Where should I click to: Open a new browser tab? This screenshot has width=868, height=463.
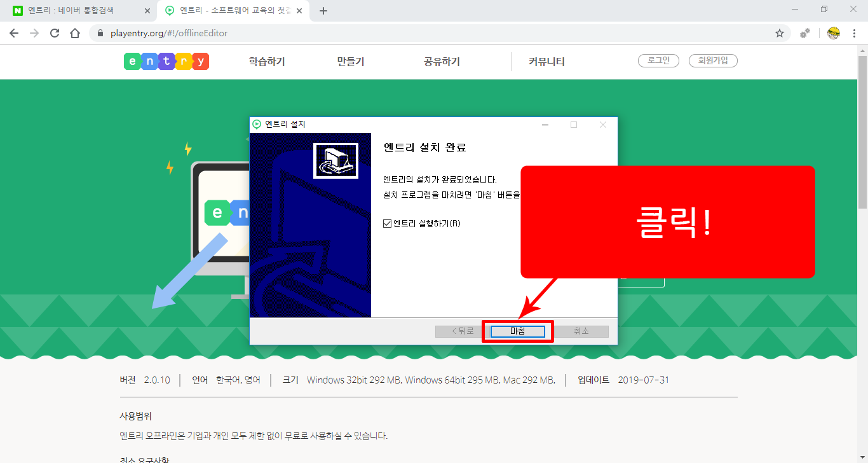(x=323, y=10)
